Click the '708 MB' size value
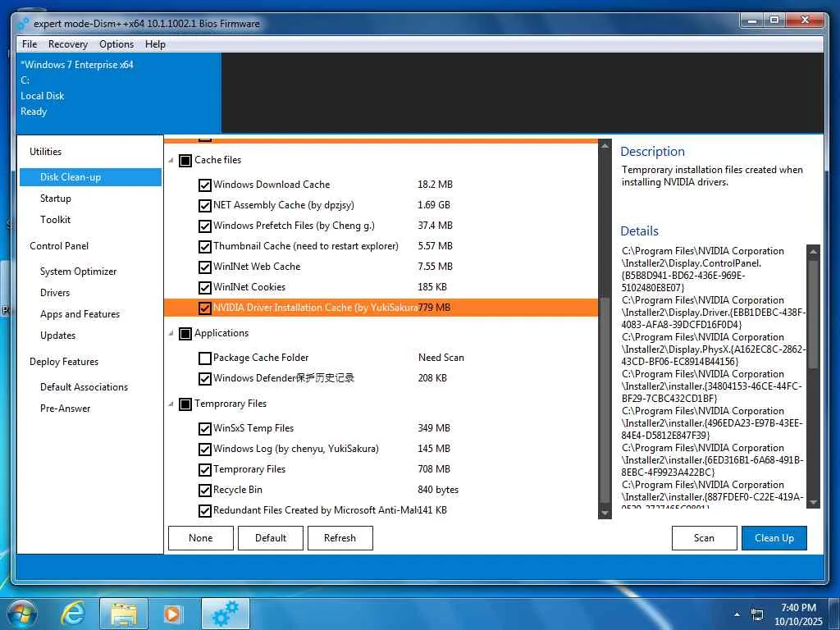 pyautogui.click(x=434, y=469)
